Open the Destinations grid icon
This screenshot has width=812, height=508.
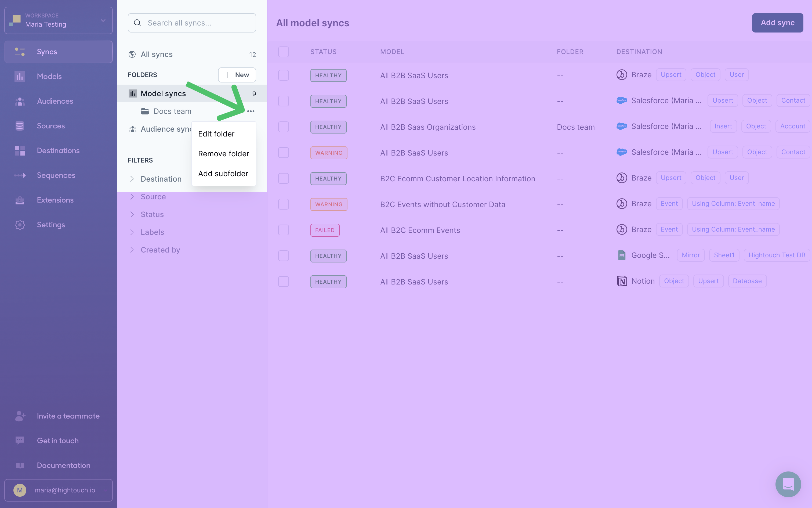(x=20, y=150)
